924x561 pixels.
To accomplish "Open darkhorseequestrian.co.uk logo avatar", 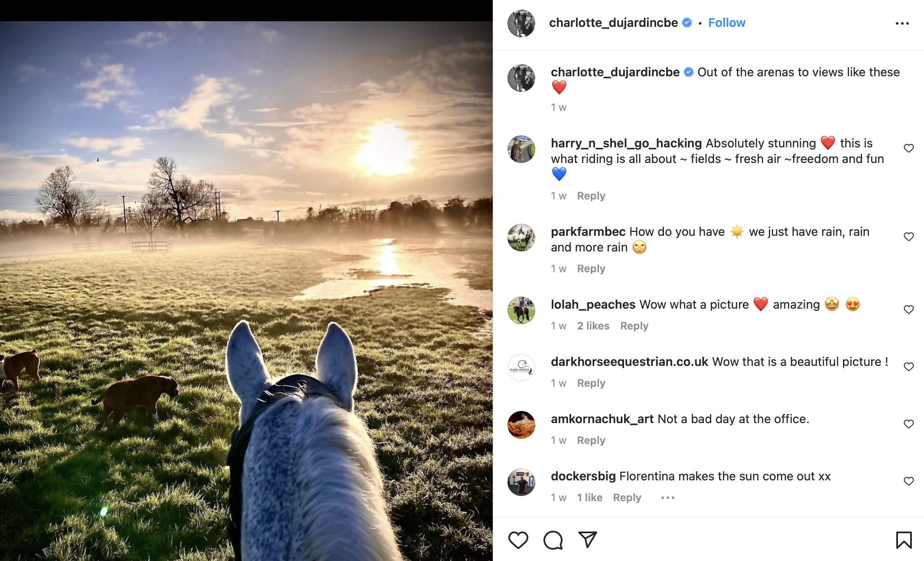I will [521, 368].
